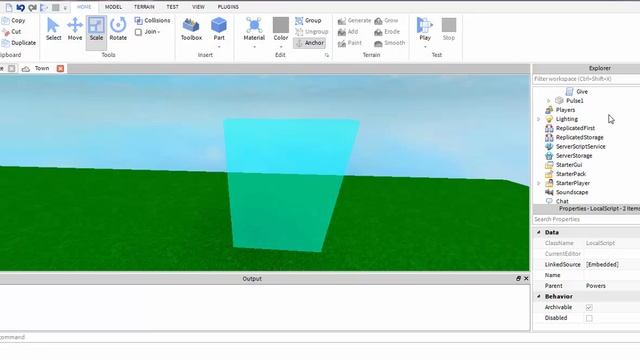Toggle the Disabled checkbox
This screenshot has height=360, width=640.
tap(589, 318)
